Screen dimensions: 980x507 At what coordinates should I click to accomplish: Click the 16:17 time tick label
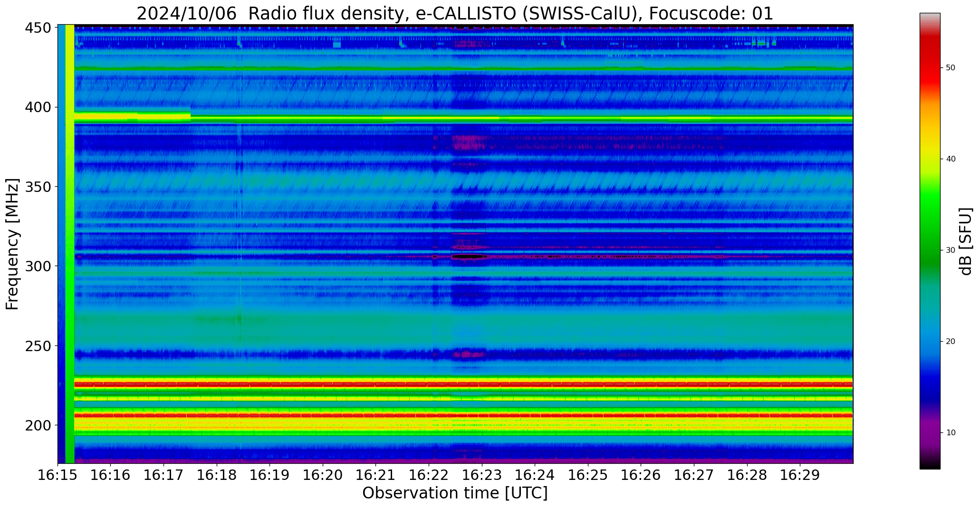pyautogui.click(x=164, y=475)
